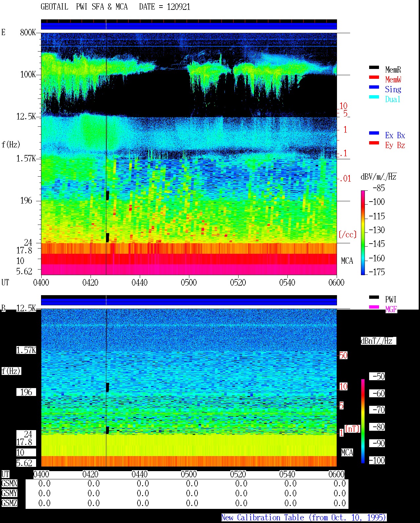
Task: Click the 'dBV/m/√Hz' unit label
Action: coord(379,177)
